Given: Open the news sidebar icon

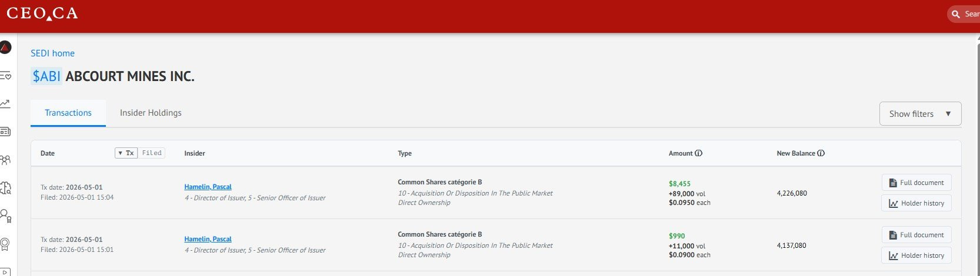Looking at the screenshot, I should (5, 132).
